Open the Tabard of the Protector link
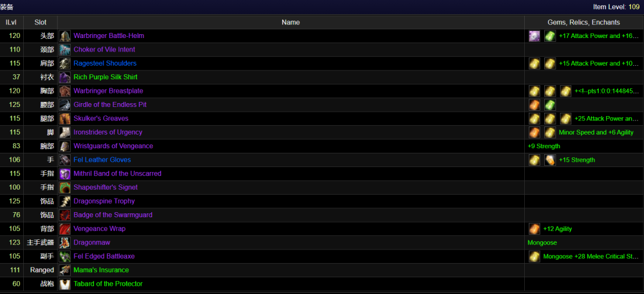The height and width of the screenshot is (294, 644). [108, 284]
